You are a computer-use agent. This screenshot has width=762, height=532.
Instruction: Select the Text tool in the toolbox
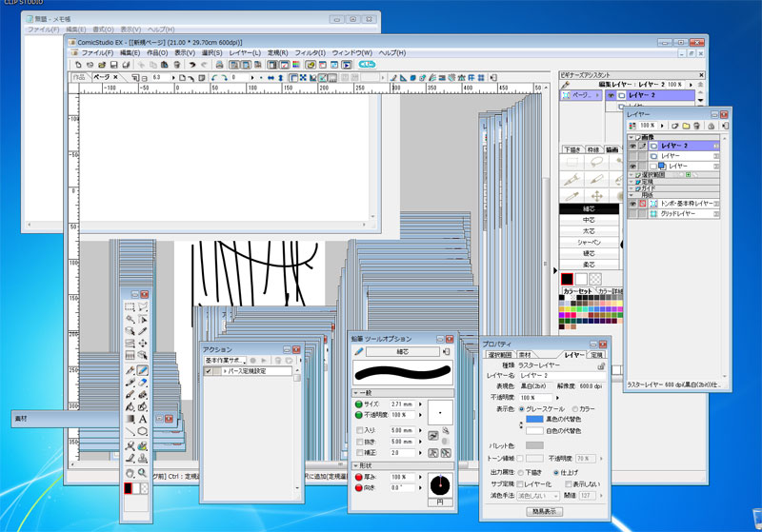pos(142,419)
